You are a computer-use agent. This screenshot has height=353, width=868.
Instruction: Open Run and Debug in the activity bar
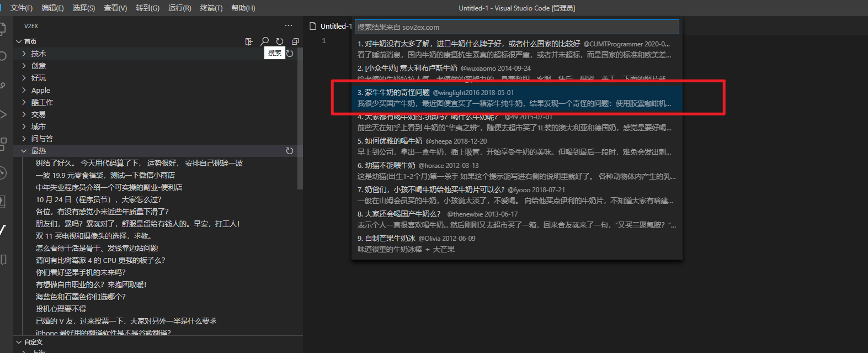point(3,114)
